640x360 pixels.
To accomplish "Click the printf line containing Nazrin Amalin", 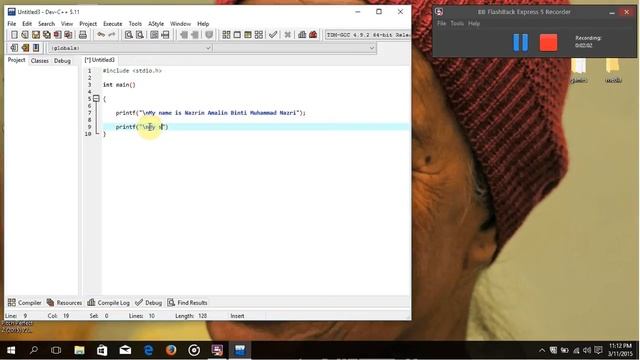I will (211, 113).
